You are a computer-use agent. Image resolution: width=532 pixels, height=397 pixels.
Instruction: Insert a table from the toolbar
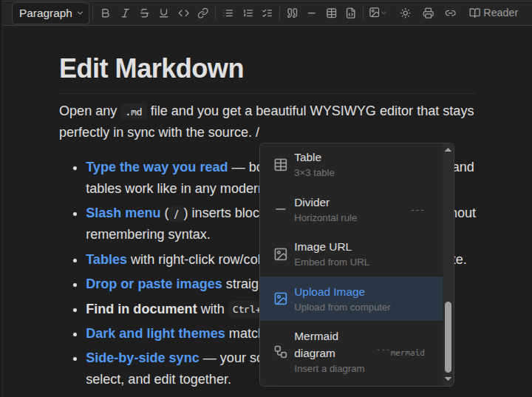(331, 13)
